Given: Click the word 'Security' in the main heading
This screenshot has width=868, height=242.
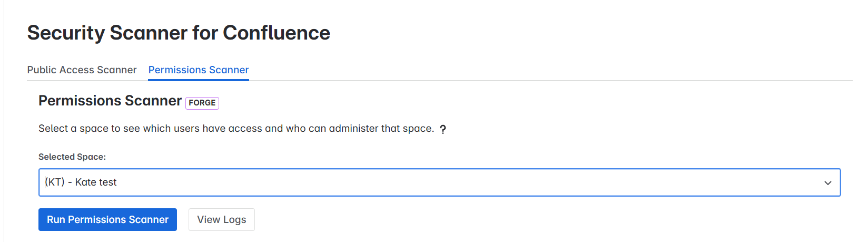Looking at the screenshot, I should [66, 33].
